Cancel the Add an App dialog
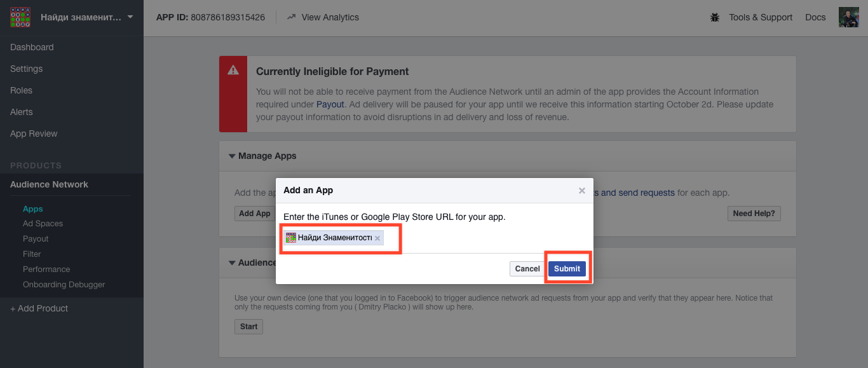The width and height of the screenshot is (868, 368). click(527, 269)
